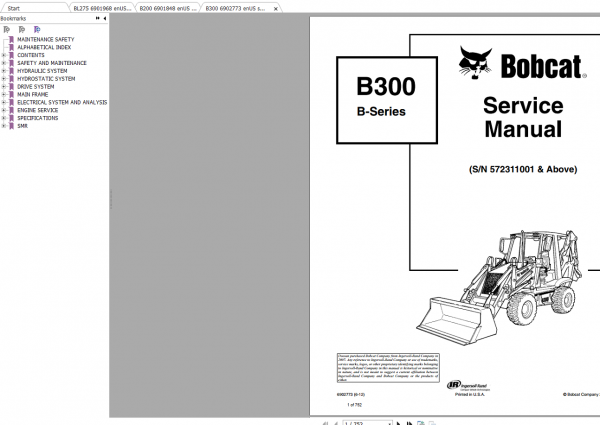This screenshot has width=600, height=425.
Task: Expand the ENGINE SERVICE bookmark node
Action: [4, 110]
